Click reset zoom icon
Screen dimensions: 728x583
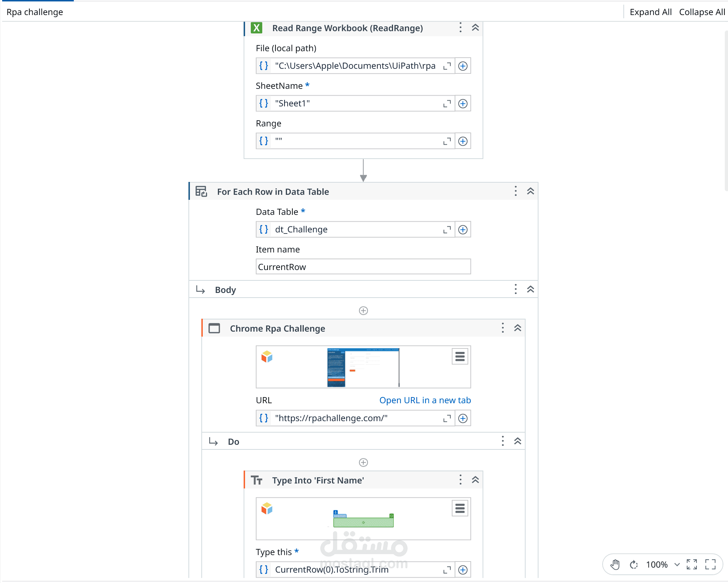point(634,565)
